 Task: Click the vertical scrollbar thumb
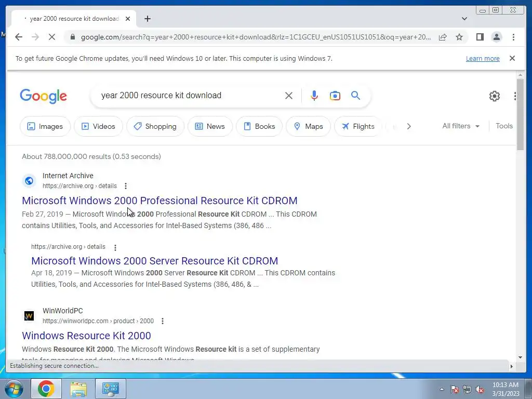pos(520,114)
